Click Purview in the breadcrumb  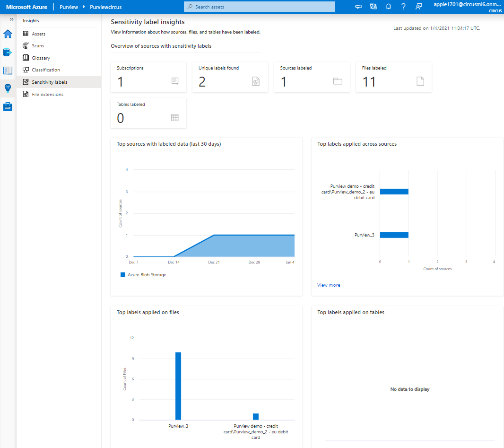point(69,7)
